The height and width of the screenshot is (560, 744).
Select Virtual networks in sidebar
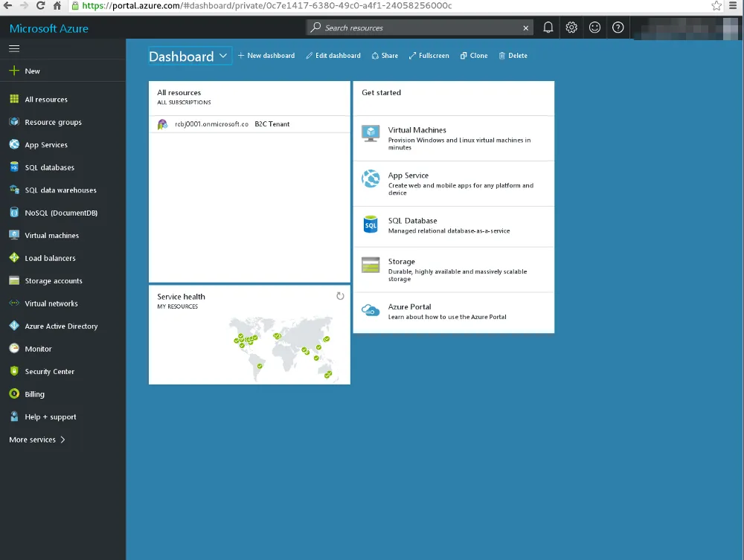pyautogui.click(x=62, y=303)
